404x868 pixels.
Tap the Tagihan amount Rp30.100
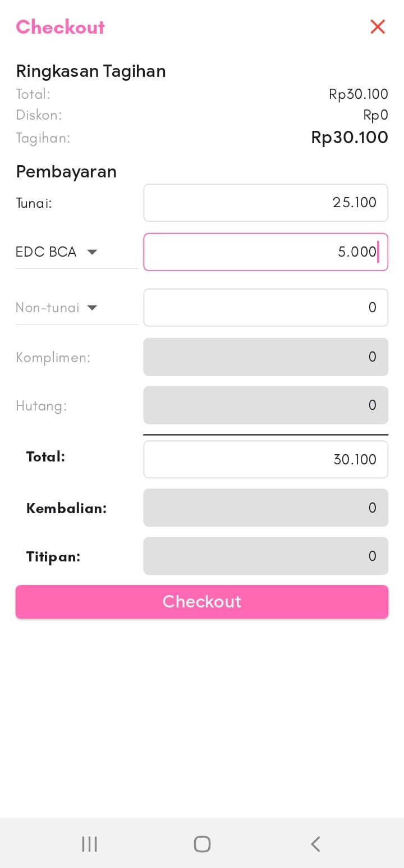point(350,138)
